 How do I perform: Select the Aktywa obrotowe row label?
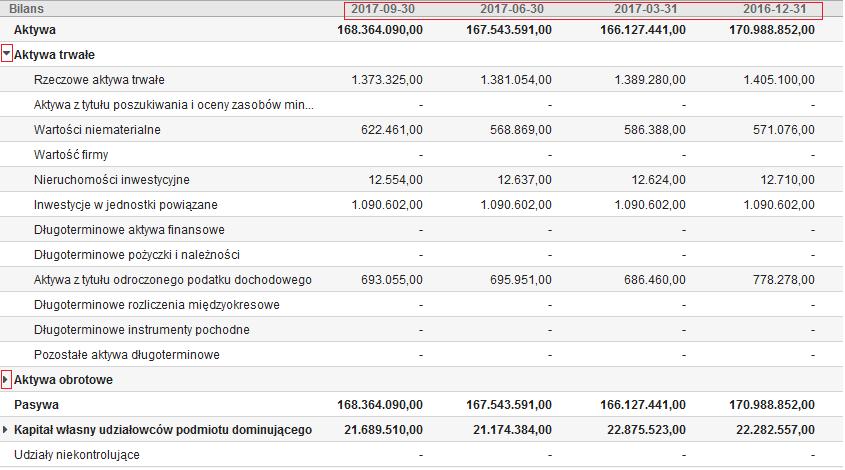pyautogui.click(x=63, y=379)
